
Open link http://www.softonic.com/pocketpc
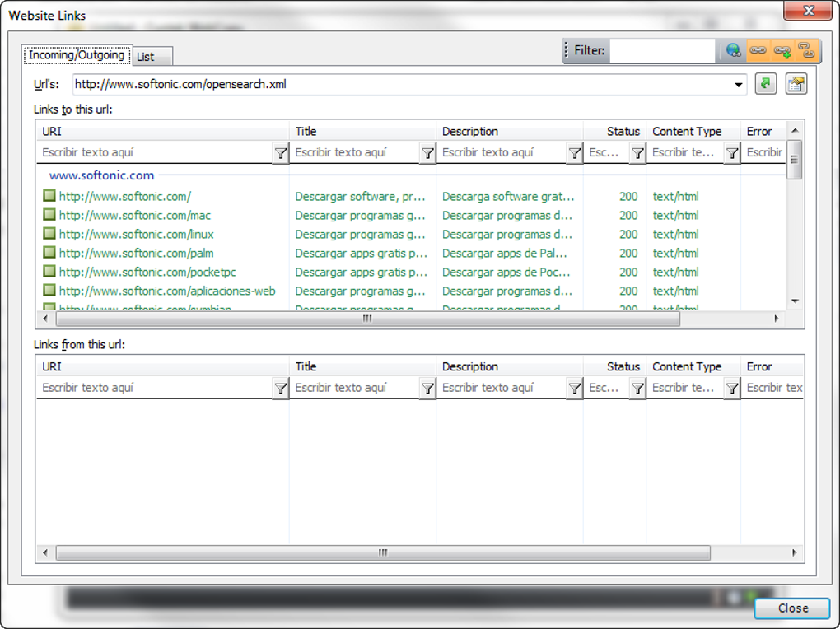(147, 273)
